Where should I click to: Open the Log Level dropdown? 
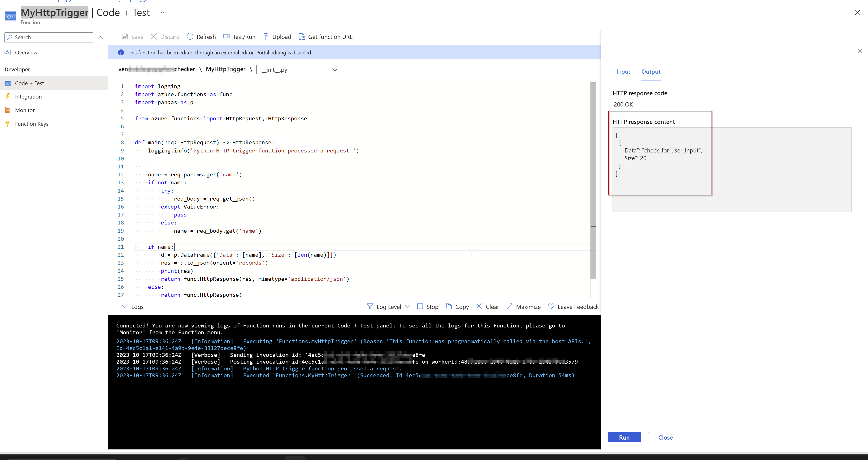tap(388, 307)
